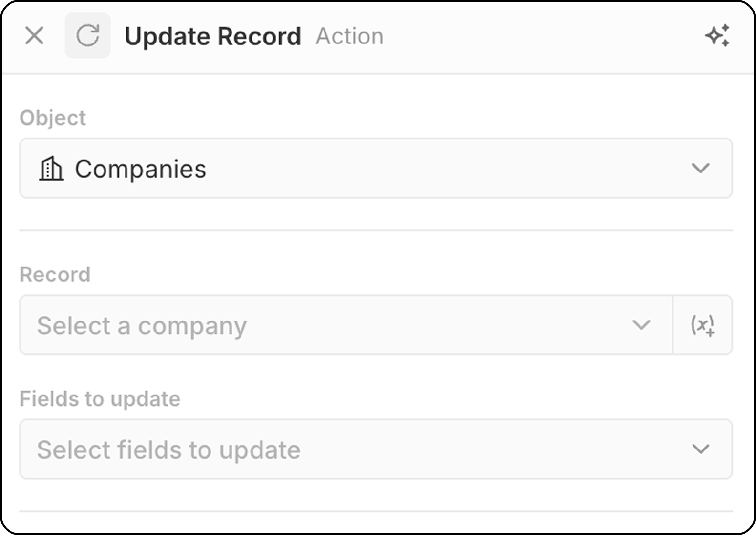Open the AI sparkle assistant icon
This screenshot has width=756, height=535.
pyautogui.click(x=717, y=36)
